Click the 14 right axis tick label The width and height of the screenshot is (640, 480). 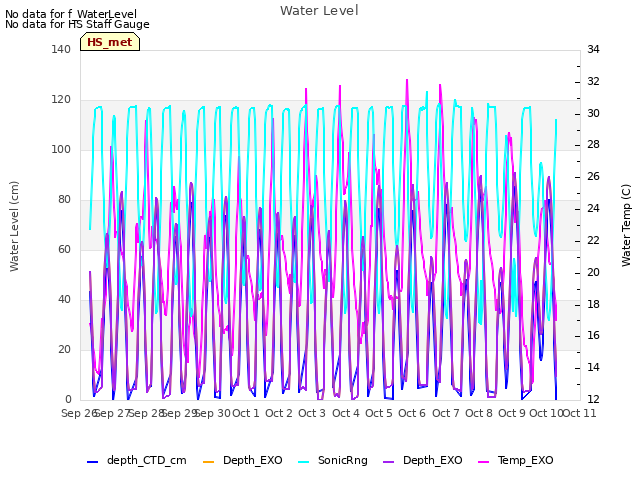click(593, 367)
